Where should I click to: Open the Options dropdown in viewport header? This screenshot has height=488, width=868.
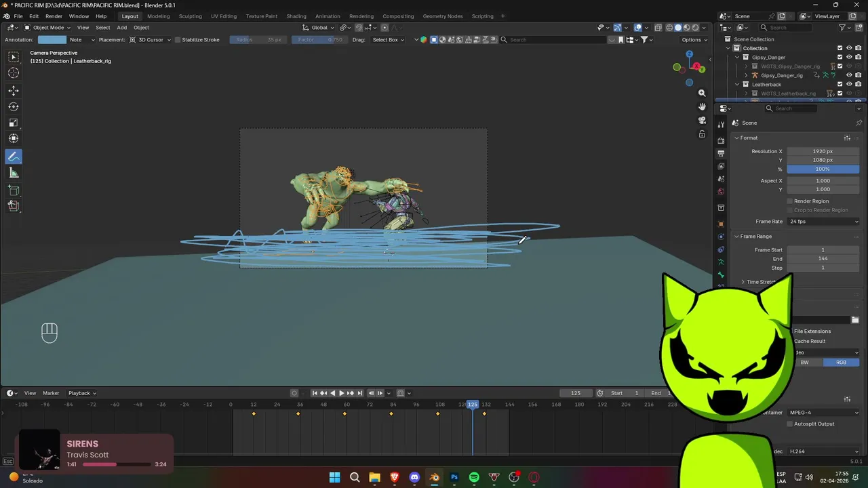(x=694, y=39)
